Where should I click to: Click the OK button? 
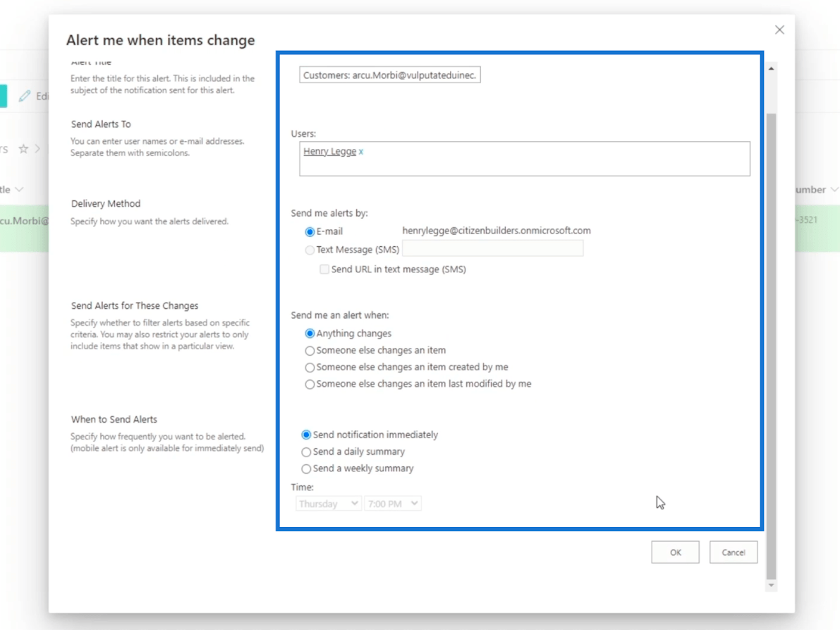coord(675,552)
